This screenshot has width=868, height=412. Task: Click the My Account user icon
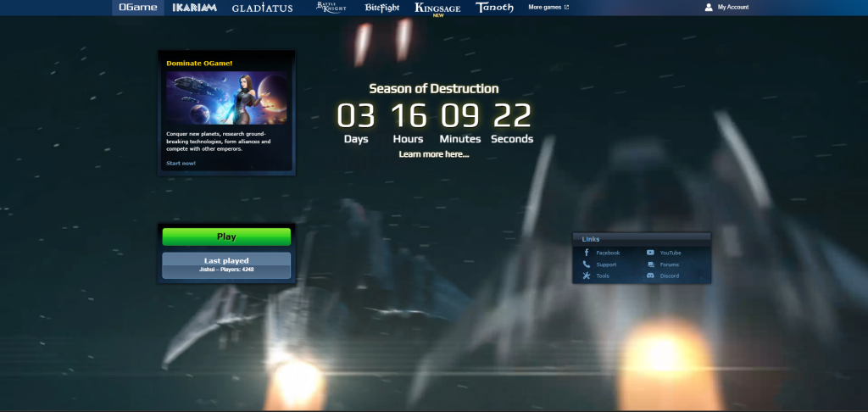[709, 7]
